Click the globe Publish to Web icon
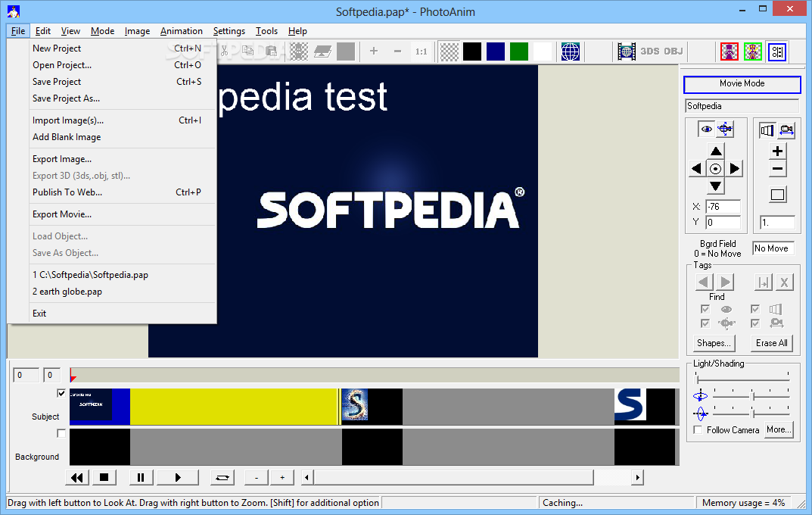The height and width of the screenshot is (515, 812). 570,51
